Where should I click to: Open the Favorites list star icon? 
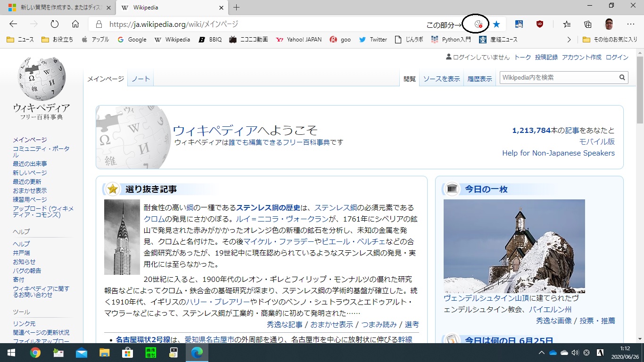pos(567,24)
